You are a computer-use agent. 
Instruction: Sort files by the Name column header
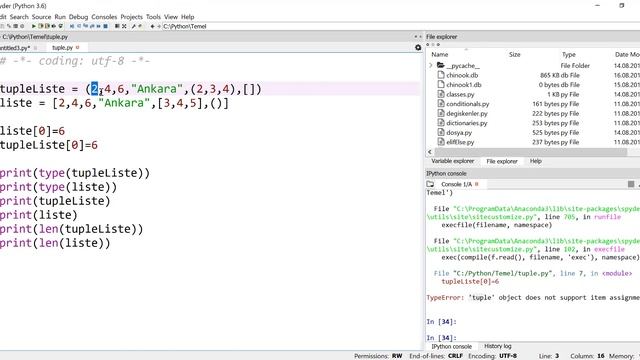(x=440, y=54)
